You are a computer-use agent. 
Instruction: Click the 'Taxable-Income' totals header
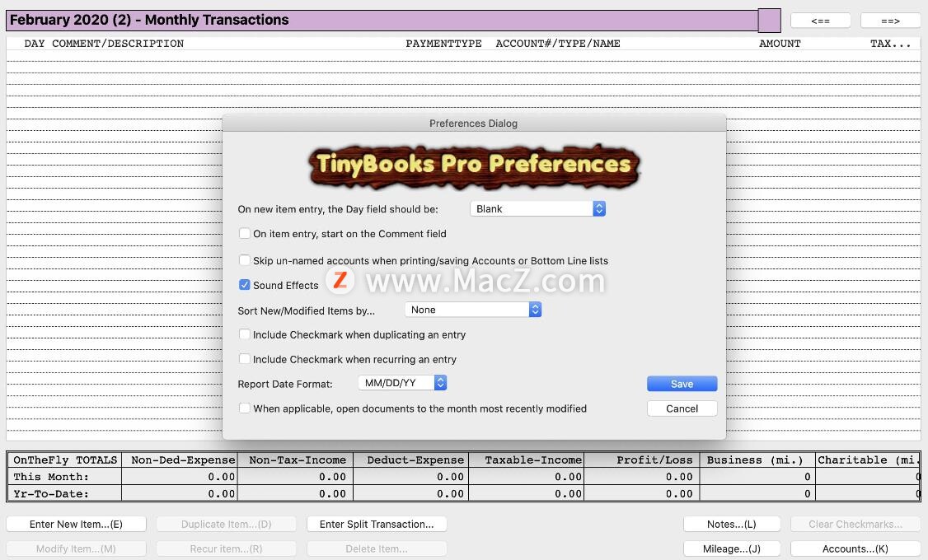[533, 460]
